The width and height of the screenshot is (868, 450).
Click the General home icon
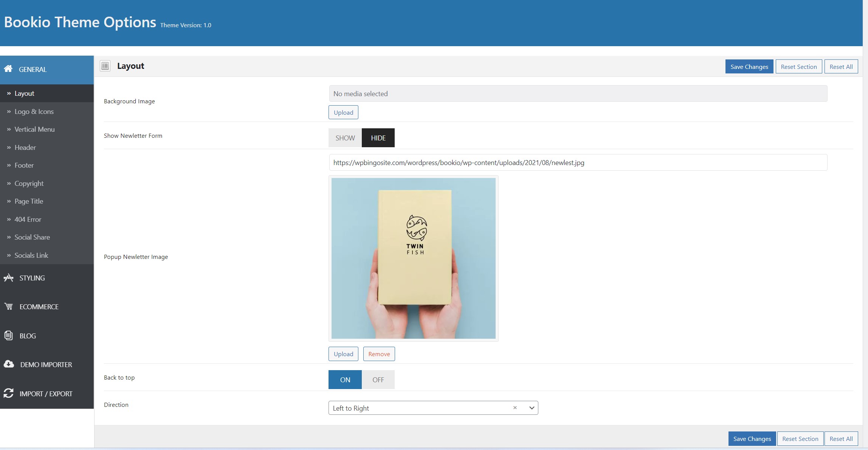tap(8, 69)
